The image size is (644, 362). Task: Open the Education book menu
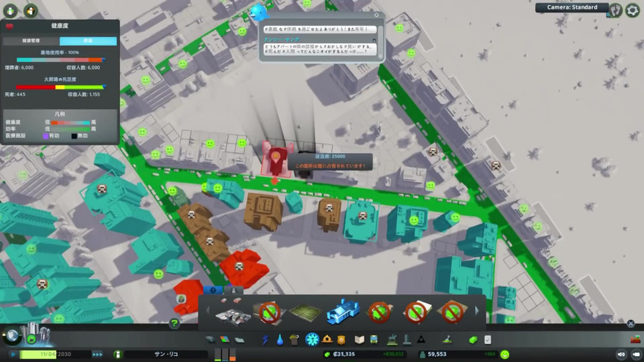click(360, 340)
